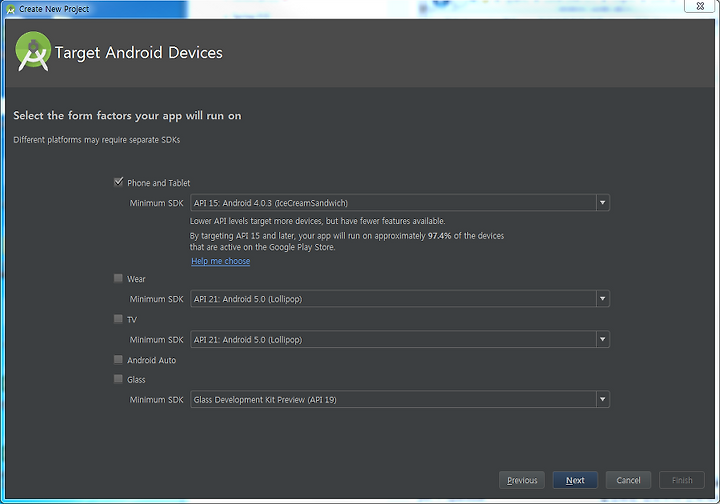Click 'Select the form factors' heading
Image resolution: width=720 pixels, height=504 pixels.
pyautogui.click(x=127, y=116)
